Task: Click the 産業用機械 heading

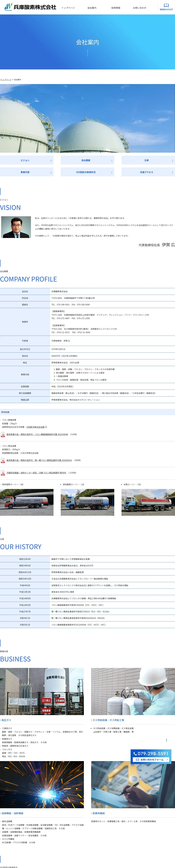Action: tap(98, 813)
